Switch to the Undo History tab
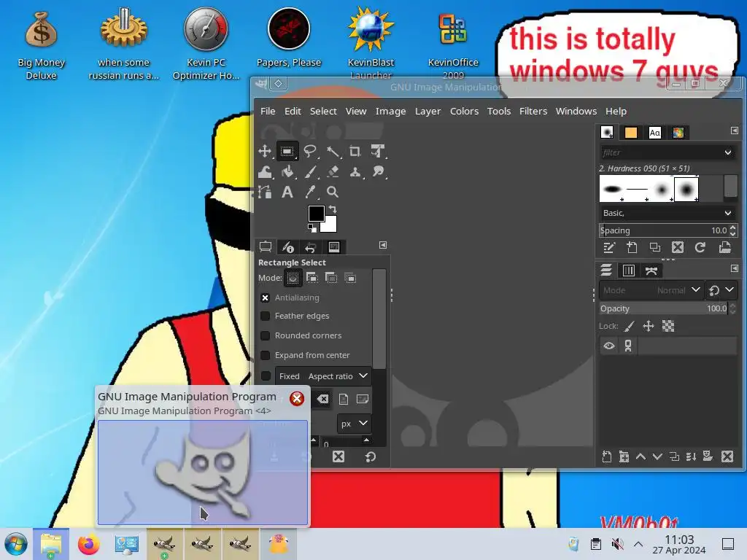 (x=310, y=246)
